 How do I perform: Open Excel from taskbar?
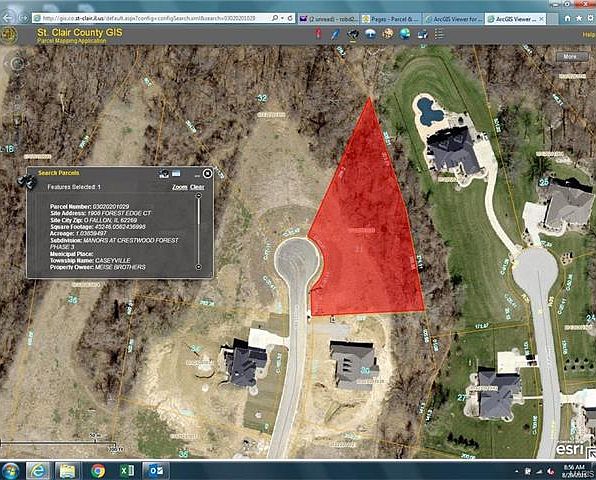coord(127,471)
